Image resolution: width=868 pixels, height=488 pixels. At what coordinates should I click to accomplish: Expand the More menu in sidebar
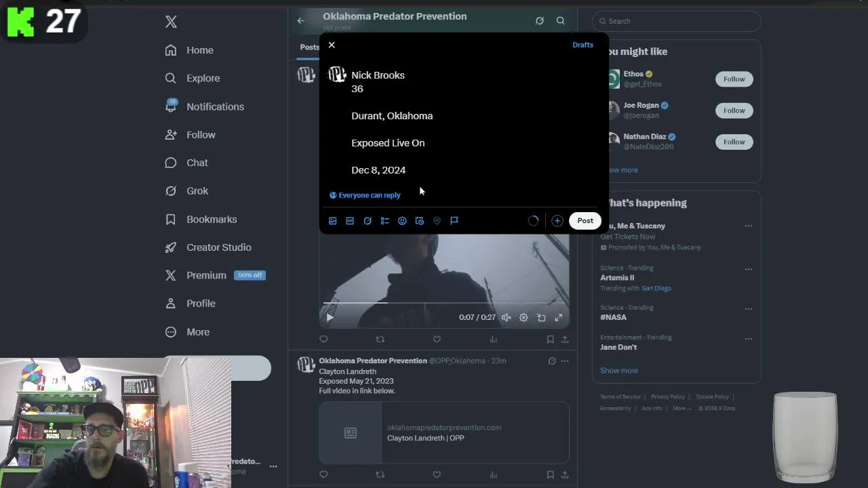tap(187, 332)
